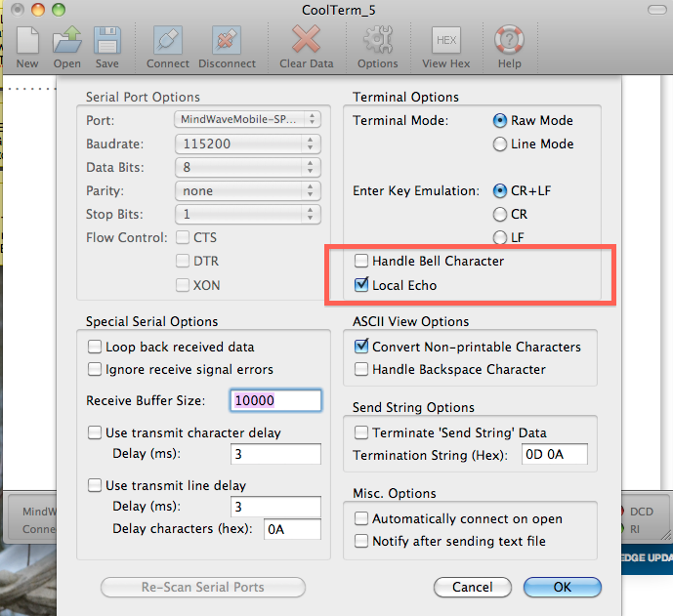Open the Baudrate dropdown

click(247, 144)
